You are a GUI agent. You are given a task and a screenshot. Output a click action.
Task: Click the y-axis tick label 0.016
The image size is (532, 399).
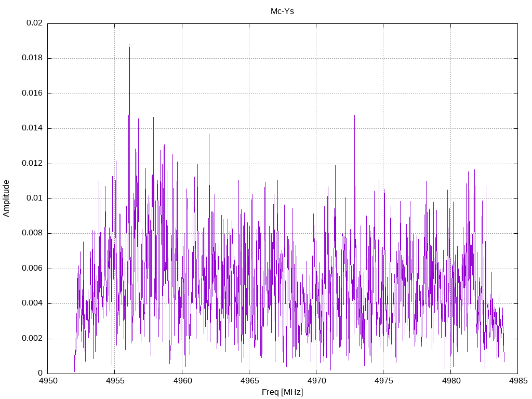pyautogui.click(x=32, y=94)
